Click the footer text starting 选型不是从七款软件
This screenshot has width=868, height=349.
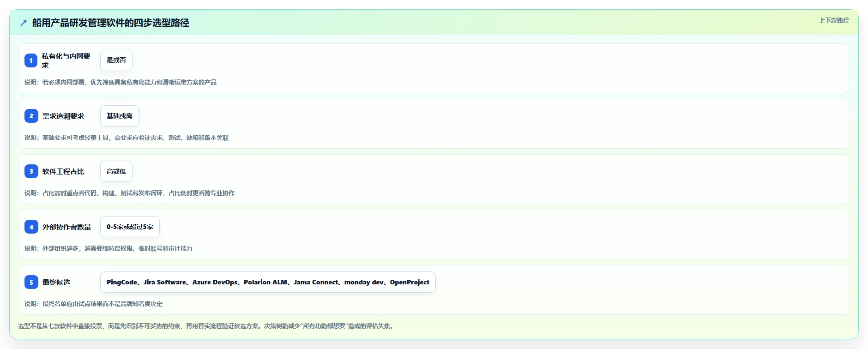click(x=207, y=326)
